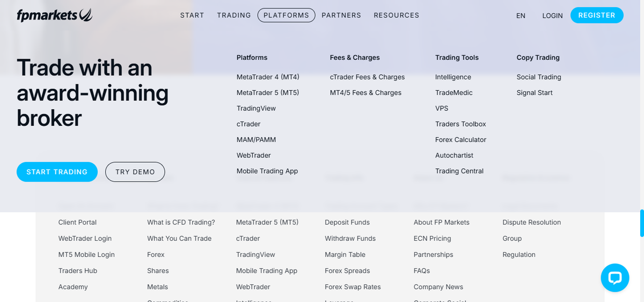The width and height of the screenshot is (644, 302).
Task: Open the PARTNERS menu
Action: tap(341, 15)
